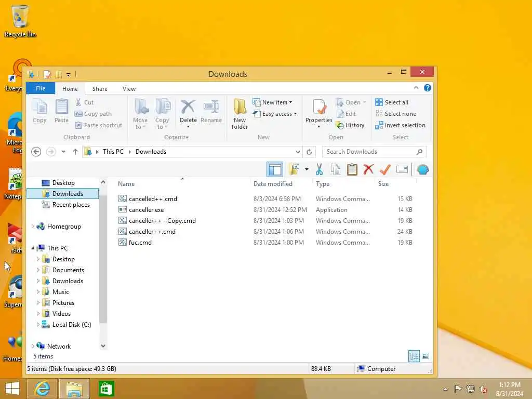Image resolution: width=532 pixels, height=399 pixels.
Task: Click the envelope E-mail toolbar icon
Action: point(402,169)
